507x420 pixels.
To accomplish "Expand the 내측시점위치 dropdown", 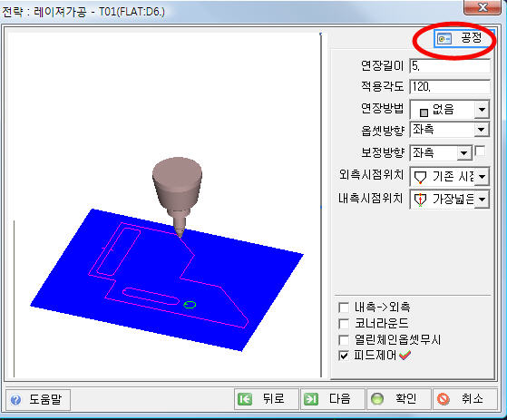I will click(482, 200).
